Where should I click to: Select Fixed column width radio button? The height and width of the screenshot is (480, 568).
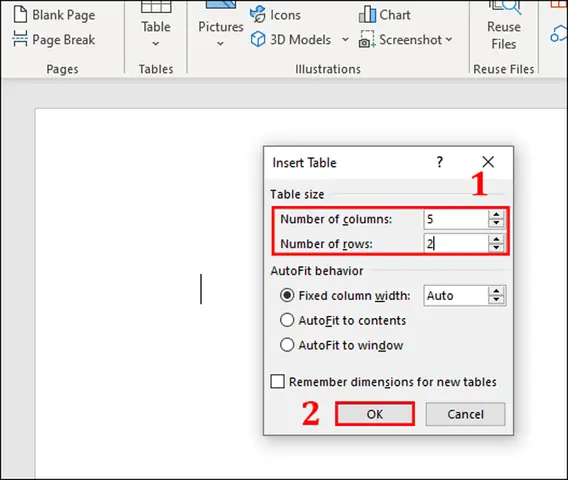tap(287, 296)
